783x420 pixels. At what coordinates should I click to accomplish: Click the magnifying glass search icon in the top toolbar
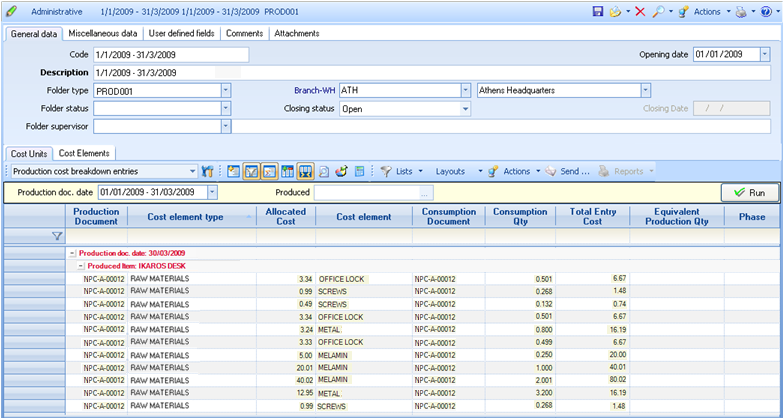pyautogui.click(x=659, y=11)
